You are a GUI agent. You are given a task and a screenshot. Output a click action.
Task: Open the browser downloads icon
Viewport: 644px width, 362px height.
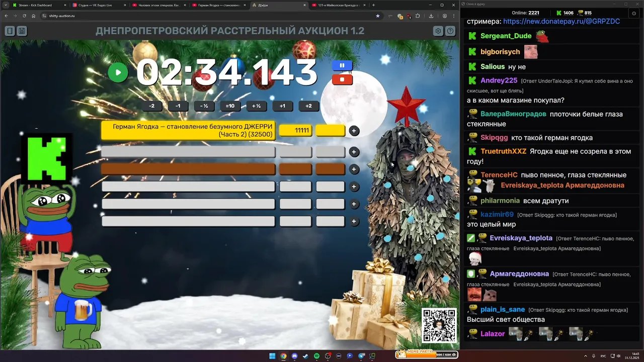431,16
